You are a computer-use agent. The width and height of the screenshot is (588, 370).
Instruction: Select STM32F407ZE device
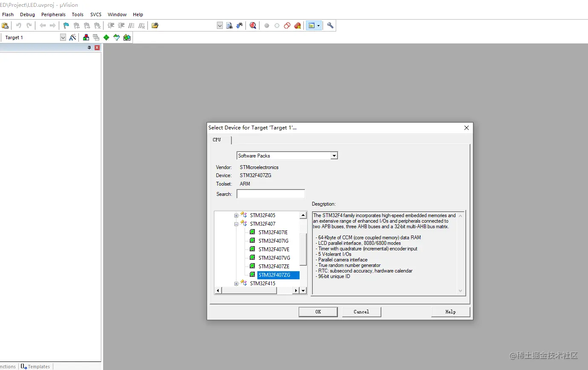coord(274,267)
